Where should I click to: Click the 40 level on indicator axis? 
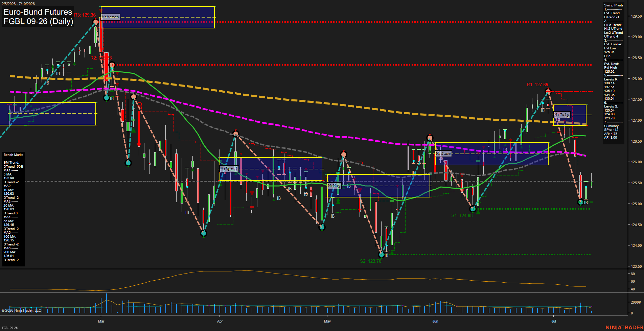pyautogui.click(x=633, y=289)
